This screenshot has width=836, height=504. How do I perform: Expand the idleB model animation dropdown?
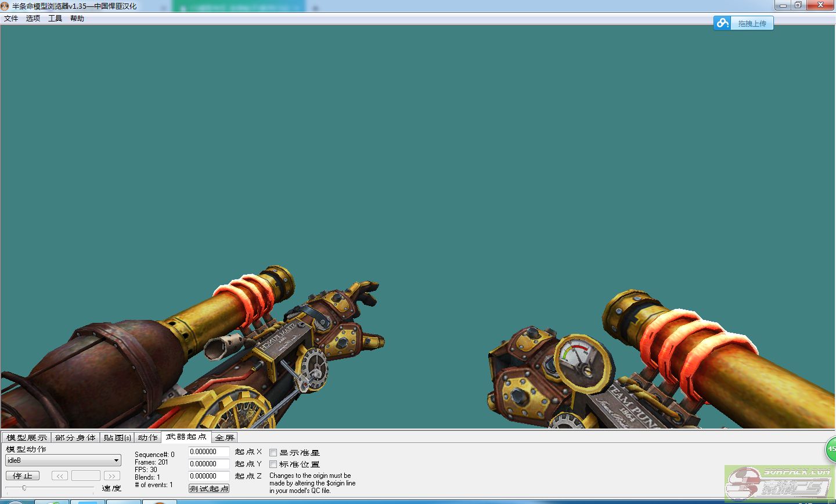click(x=116, y=460)
